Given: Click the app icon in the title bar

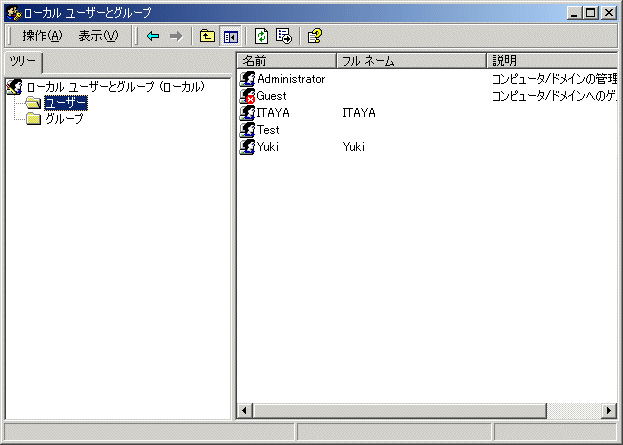Looking at the screenshot, I should click(x=14, y=13).
